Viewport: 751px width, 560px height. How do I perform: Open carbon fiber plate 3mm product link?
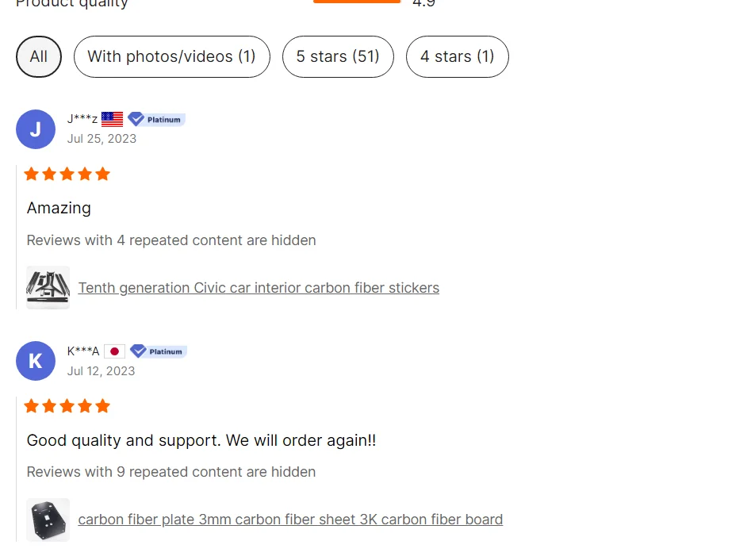point(290,520)
